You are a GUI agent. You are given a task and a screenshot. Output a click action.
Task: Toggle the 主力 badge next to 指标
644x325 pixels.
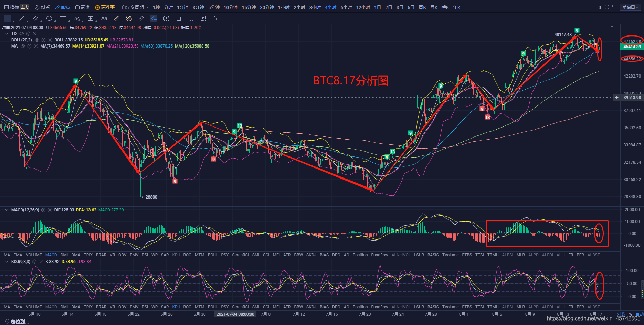pyautogui.click(x=25, y=7)
